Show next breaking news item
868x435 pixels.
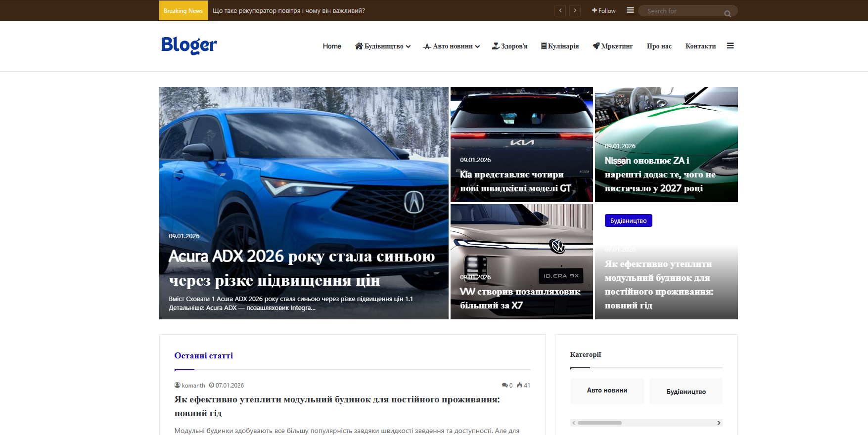pyautogui.click(x=575, y=10)
